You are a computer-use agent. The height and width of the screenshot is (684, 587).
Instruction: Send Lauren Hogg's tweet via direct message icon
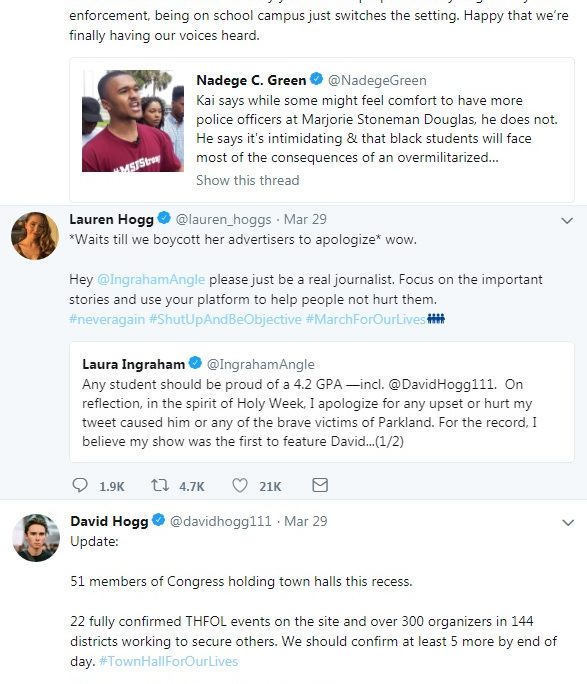[x=320, y=485]
